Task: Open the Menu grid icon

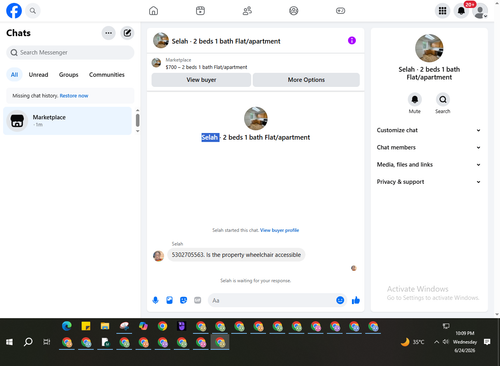Action: pyautogui.click(x=442, y=11)
